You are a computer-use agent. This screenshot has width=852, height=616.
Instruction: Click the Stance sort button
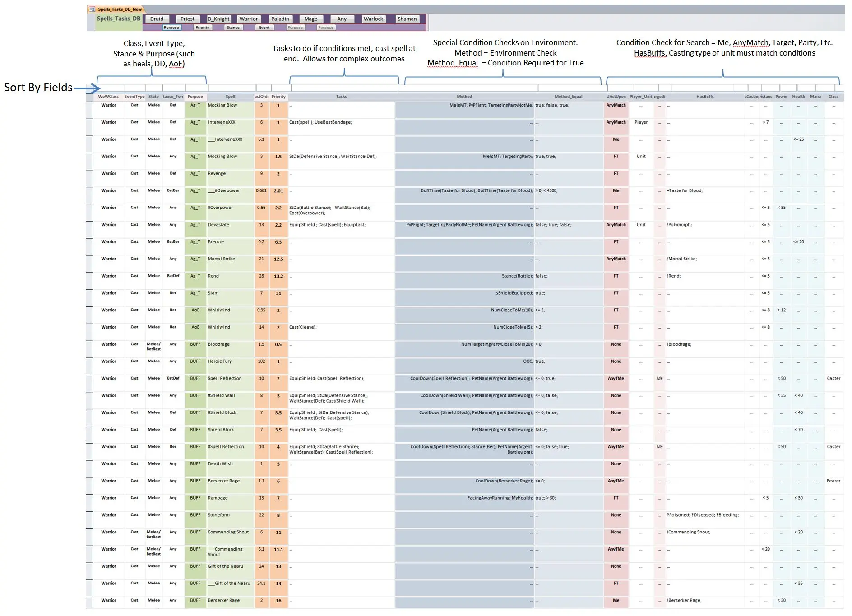point(233,28)
